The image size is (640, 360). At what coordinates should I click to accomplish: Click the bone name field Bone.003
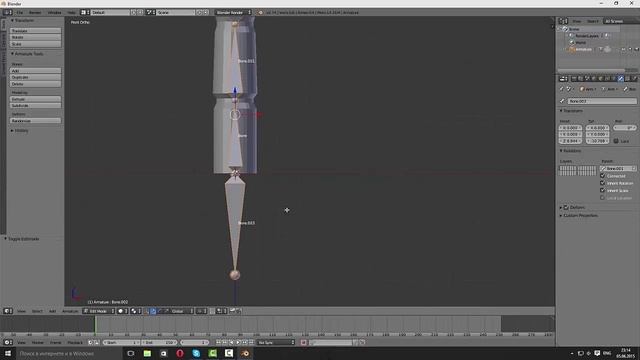(x=602, y=101)
